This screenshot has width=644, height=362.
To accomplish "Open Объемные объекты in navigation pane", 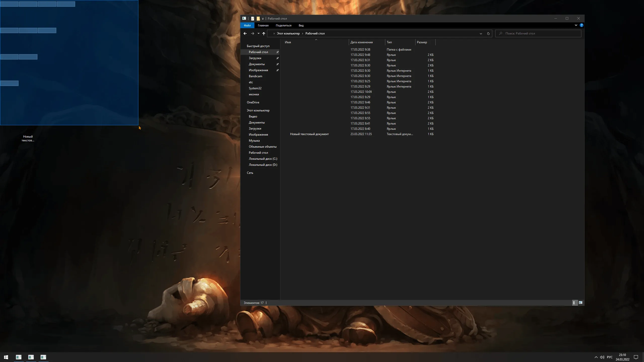I will (x=262, y=147).
